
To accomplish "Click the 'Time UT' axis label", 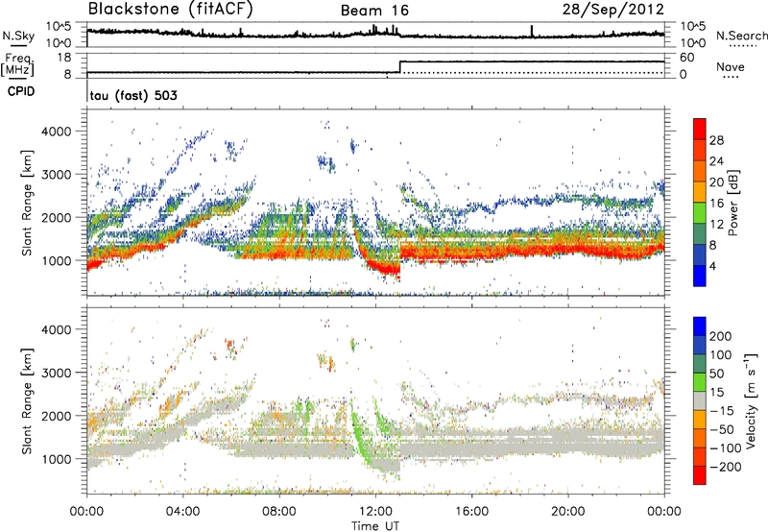I will (x=375, y=525).
